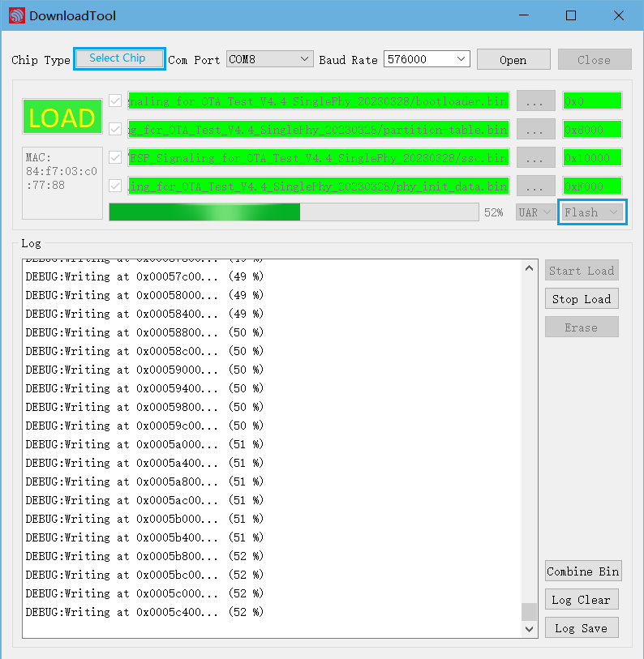
Task: Click the 0x10000 address field for ssc.bin
Action: coord(592,157)
